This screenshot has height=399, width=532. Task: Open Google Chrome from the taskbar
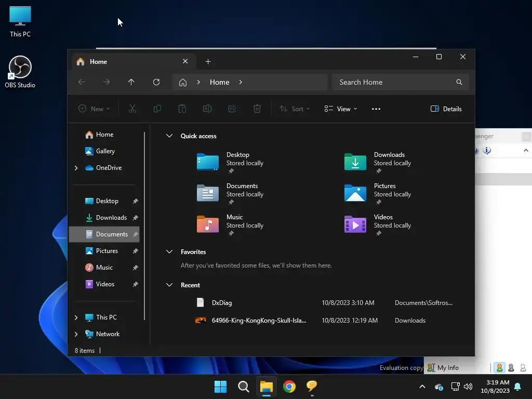289,387
